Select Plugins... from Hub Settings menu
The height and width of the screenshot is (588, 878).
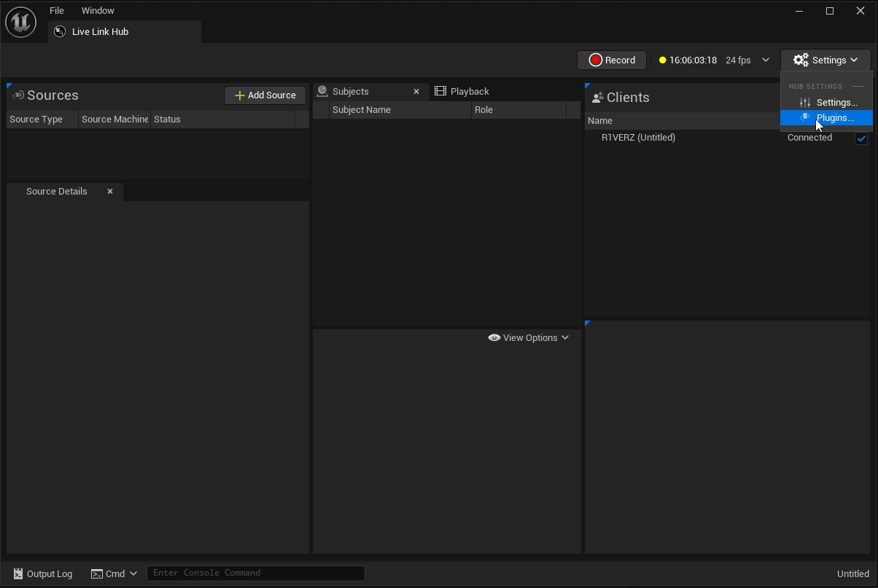click(834, 117)
